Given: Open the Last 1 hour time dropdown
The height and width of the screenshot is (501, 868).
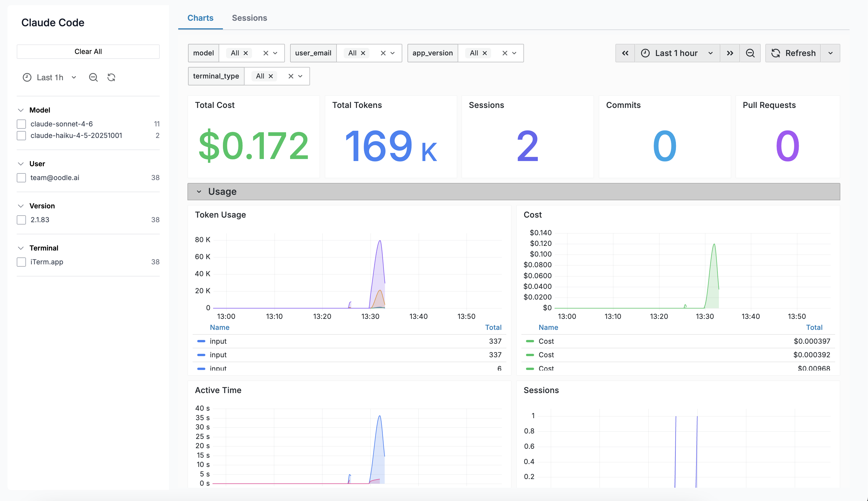Looking at the screenshot, I should (677, 53).
